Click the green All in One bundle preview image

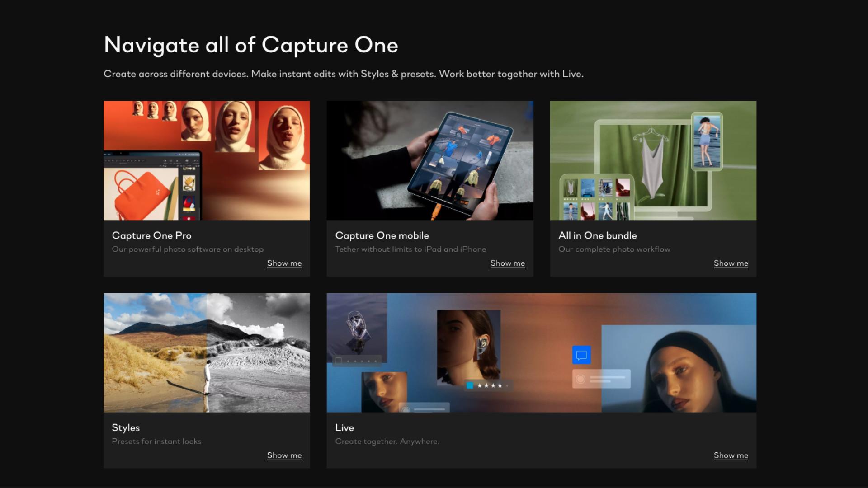653,160
